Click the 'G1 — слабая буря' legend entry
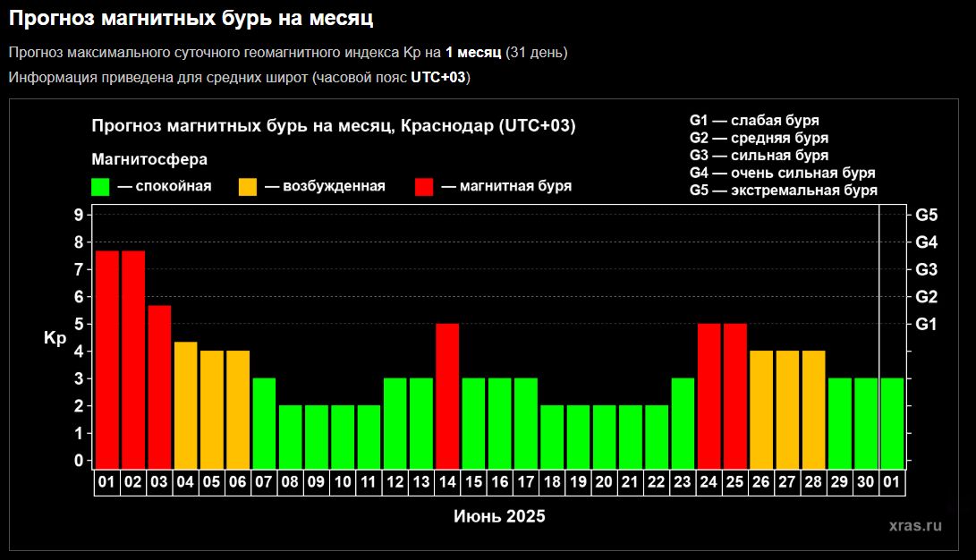Screen dimensions: 976x560 [754, 120]
